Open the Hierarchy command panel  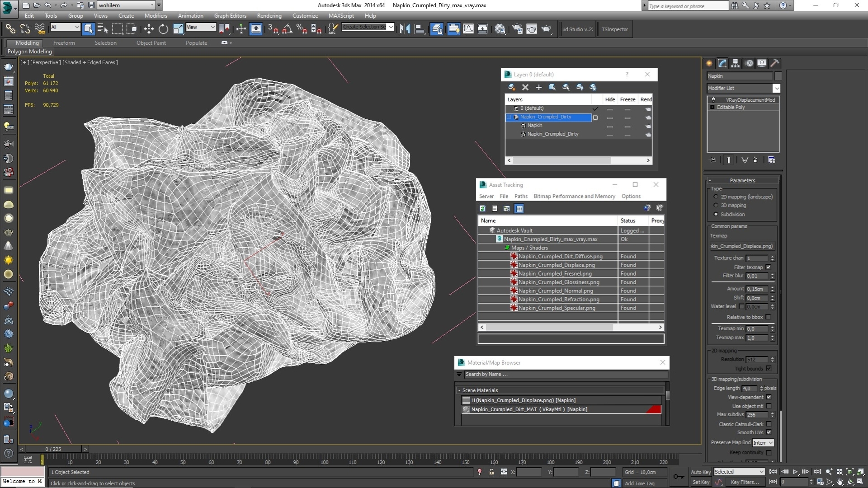735,63
